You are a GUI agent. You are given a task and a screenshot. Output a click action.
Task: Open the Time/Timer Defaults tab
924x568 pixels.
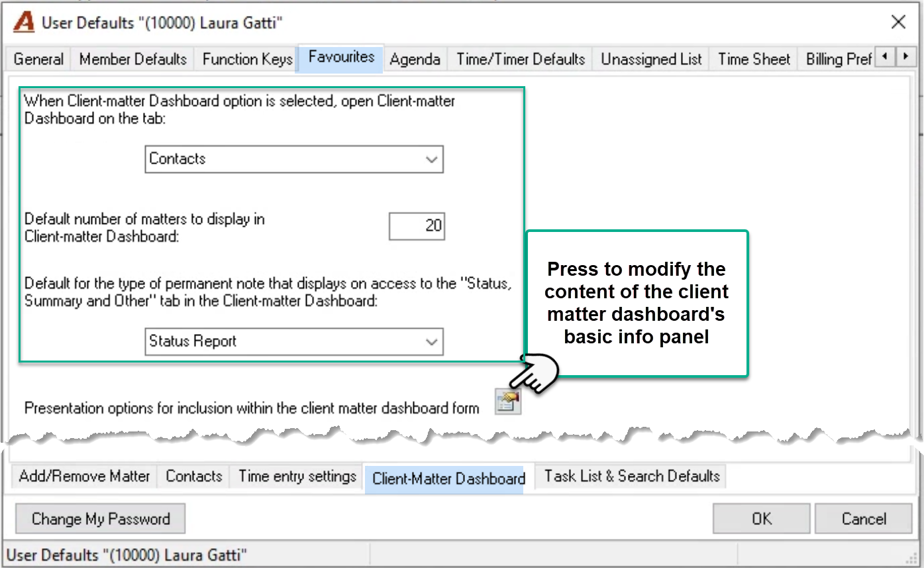(x=521, y=59)
